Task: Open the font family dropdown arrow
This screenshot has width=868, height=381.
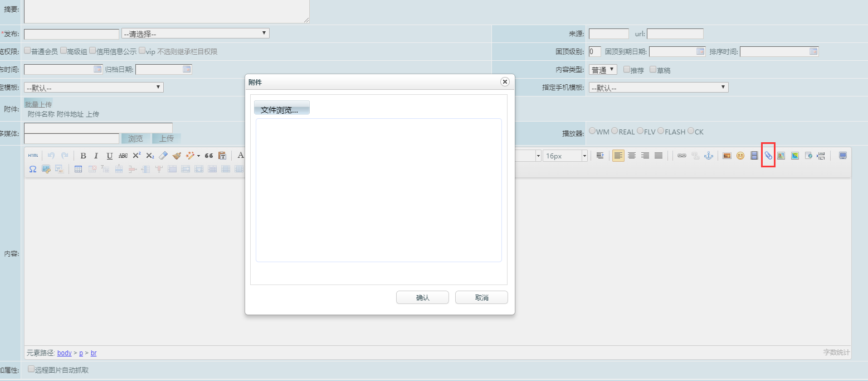Action: click(x=539, y=156)
